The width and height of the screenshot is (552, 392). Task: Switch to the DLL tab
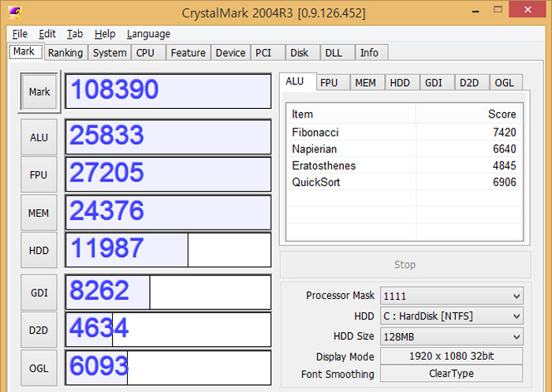tap(338, 53)
